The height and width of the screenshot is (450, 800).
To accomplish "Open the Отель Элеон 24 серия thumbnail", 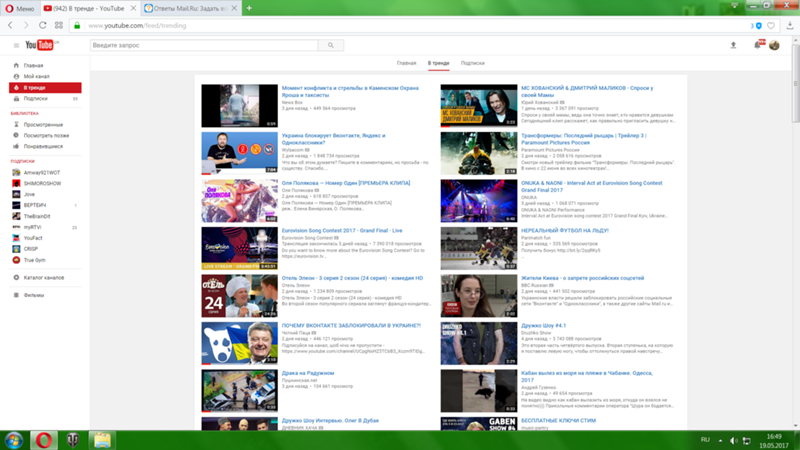I will click(x=239, y=296).
